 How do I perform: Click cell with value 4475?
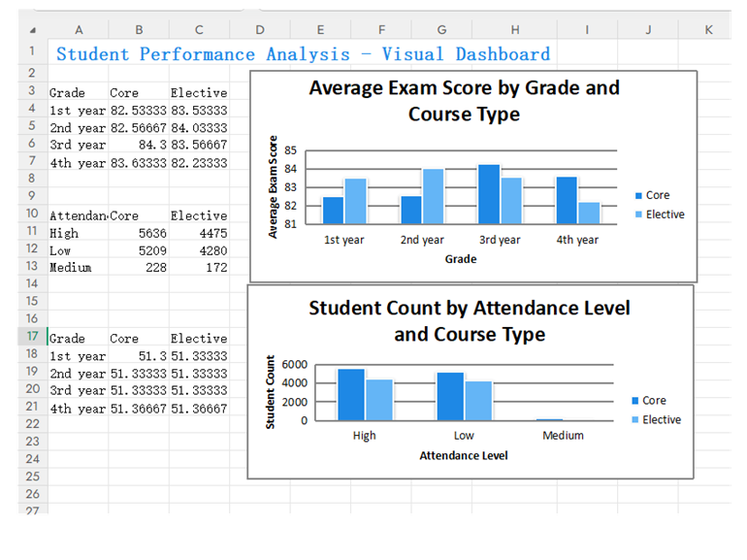(199, 233)
